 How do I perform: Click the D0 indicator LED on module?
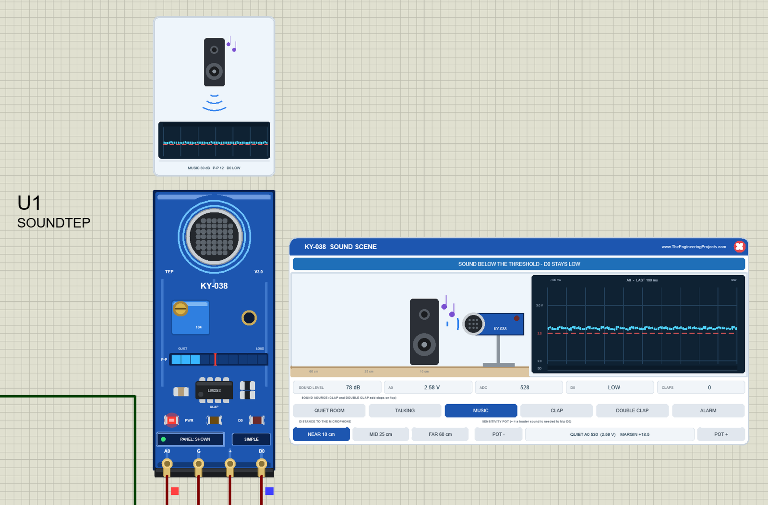pos(257,420)
